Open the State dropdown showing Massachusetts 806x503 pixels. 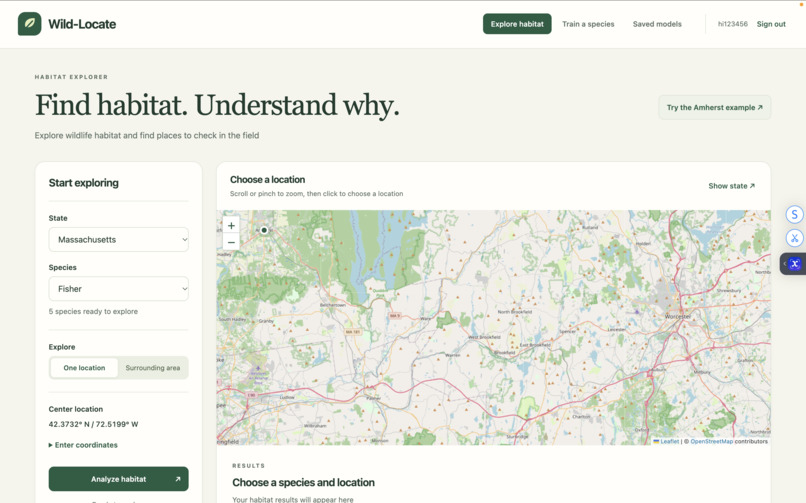(119, 239)
